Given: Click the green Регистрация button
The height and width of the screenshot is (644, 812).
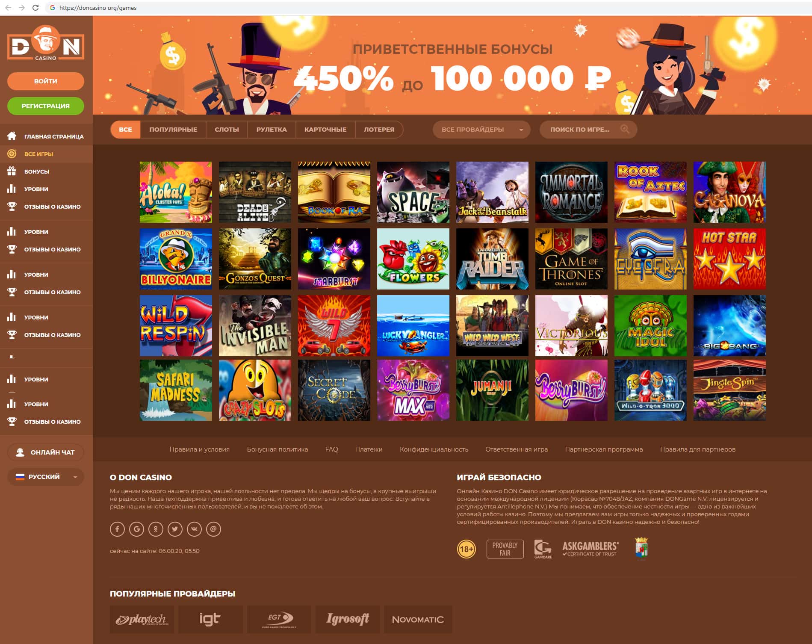Looking at the screenshot, I should click(x=46, y=106).
